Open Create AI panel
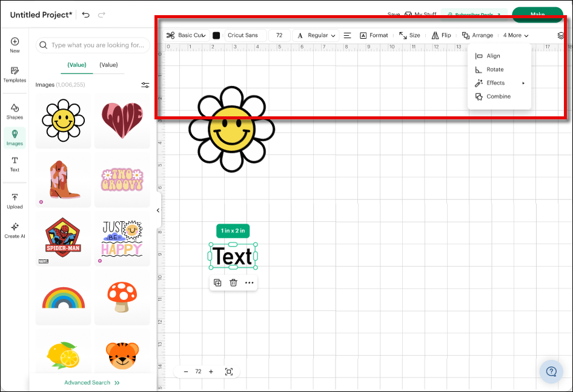573x392 pixels. pos(15,231)
